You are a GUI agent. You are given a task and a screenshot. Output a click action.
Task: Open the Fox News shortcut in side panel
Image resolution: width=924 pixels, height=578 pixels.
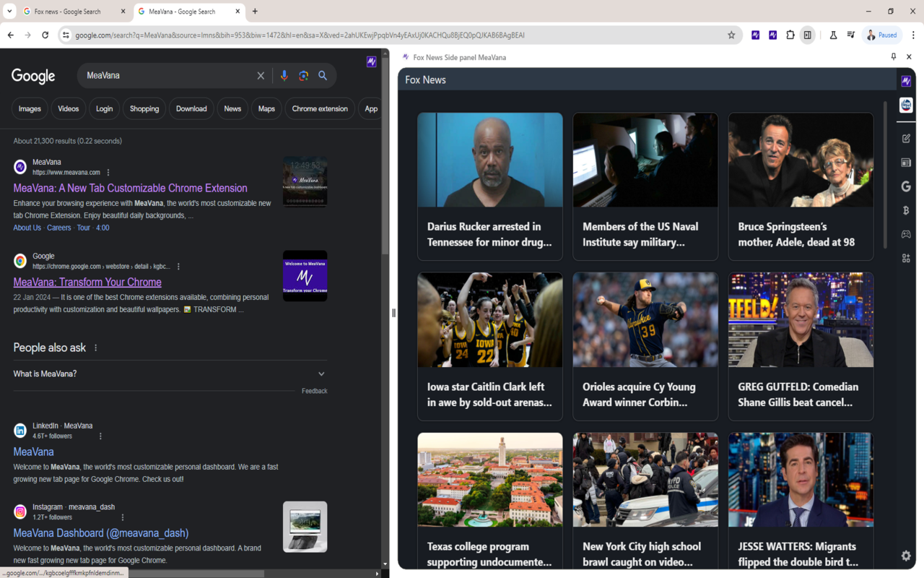click(x=906, y=105)
